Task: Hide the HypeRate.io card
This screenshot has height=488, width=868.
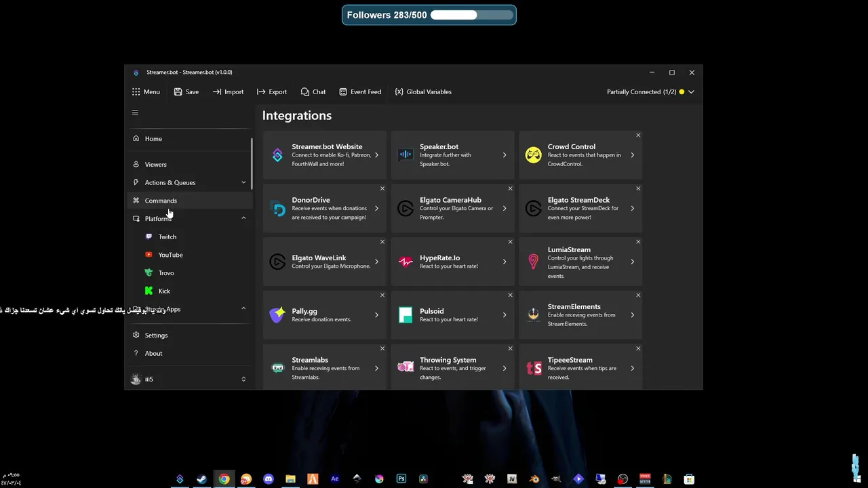Action: pyautogui.click(x=510, y=241)
